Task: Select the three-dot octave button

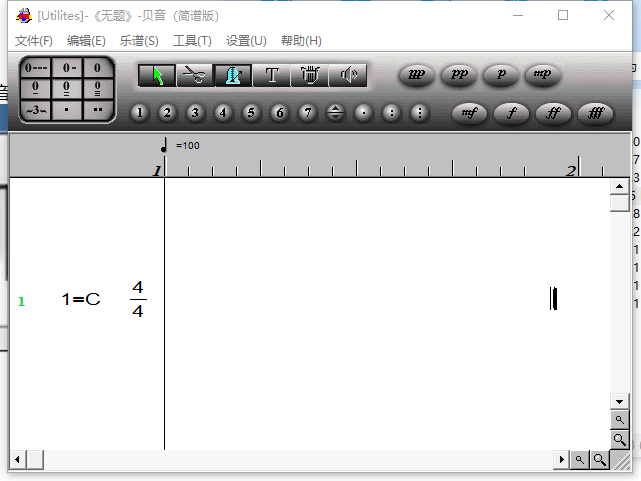Action: pyautogui.click(x=419, y=113)
